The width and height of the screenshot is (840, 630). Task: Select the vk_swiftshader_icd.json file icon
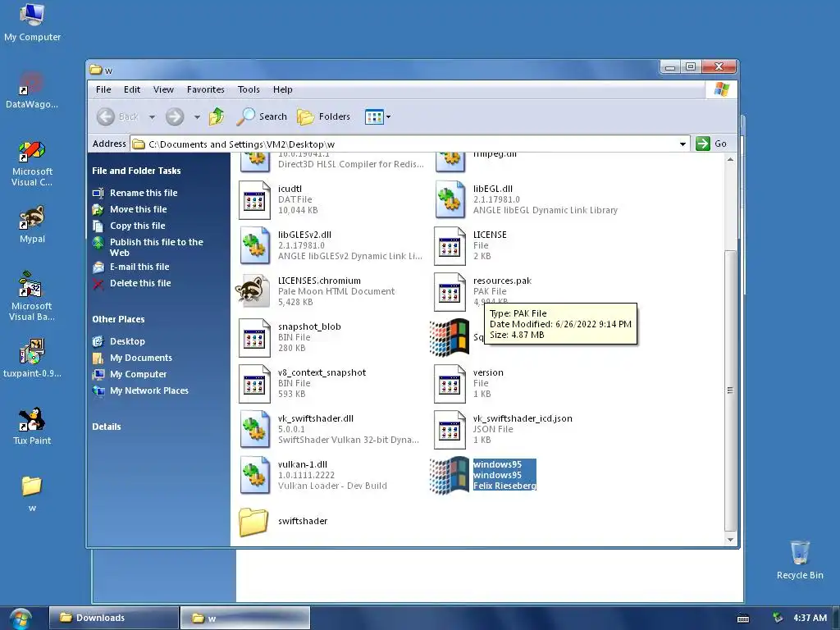point(450,430)
